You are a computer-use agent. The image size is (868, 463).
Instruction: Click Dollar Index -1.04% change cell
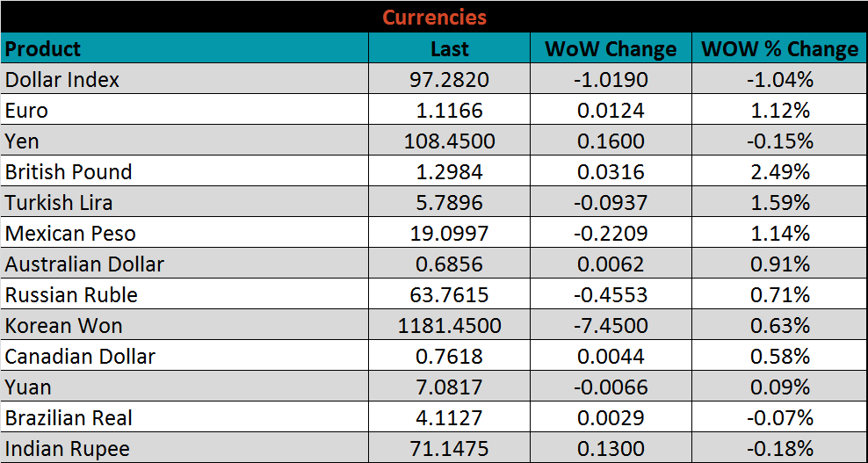tap(779, 80)
